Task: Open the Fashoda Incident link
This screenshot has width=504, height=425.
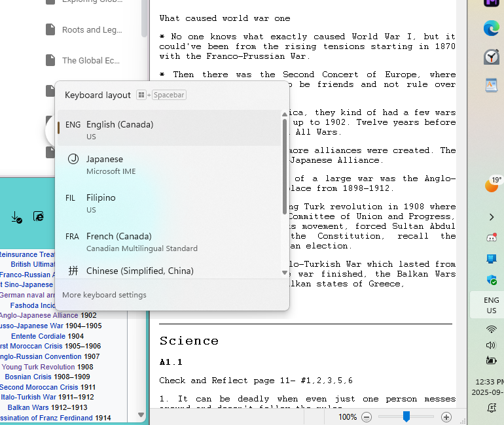Action: [33, 305]
